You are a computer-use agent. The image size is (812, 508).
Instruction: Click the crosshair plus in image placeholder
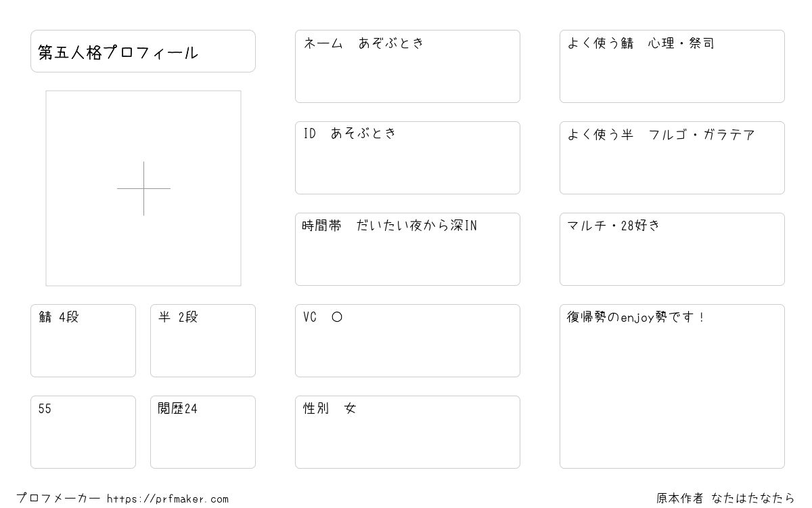(143, 188)
